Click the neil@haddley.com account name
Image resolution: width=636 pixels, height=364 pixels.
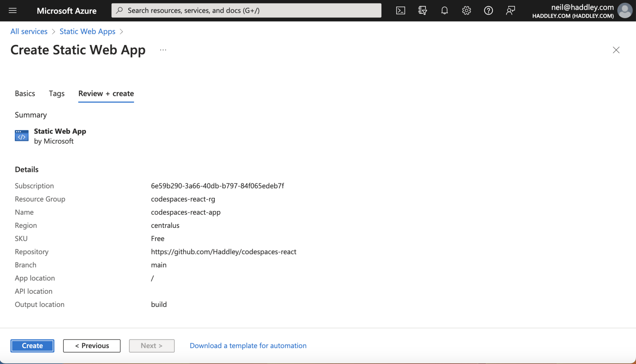[x=582, y=7]
